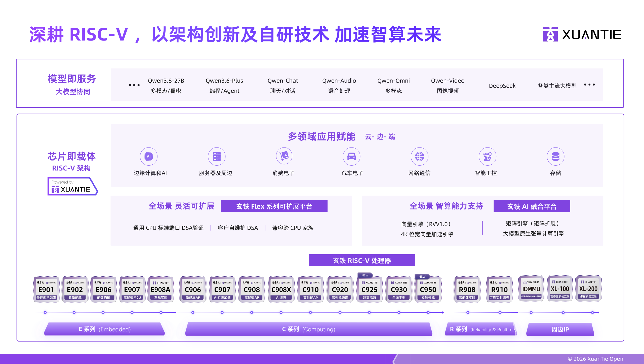This screenshot has width=644, height=364.
Task: Select the XL-100 peripheral IP chip
Action: pos(560,288)
